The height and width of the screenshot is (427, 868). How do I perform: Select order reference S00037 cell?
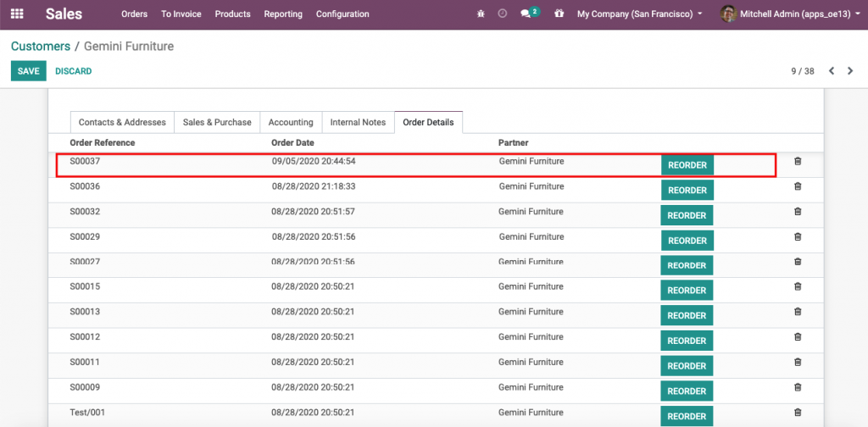pos(85,161)
